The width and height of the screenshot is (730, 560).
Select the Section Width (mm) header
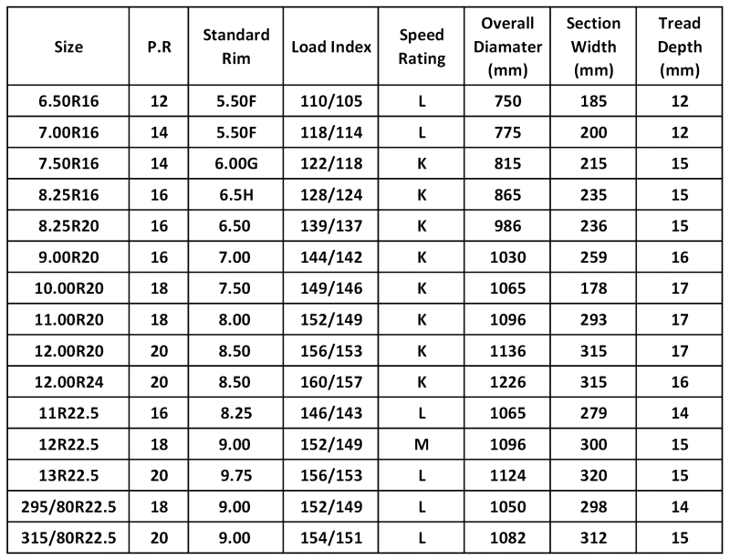pos(593,47)
